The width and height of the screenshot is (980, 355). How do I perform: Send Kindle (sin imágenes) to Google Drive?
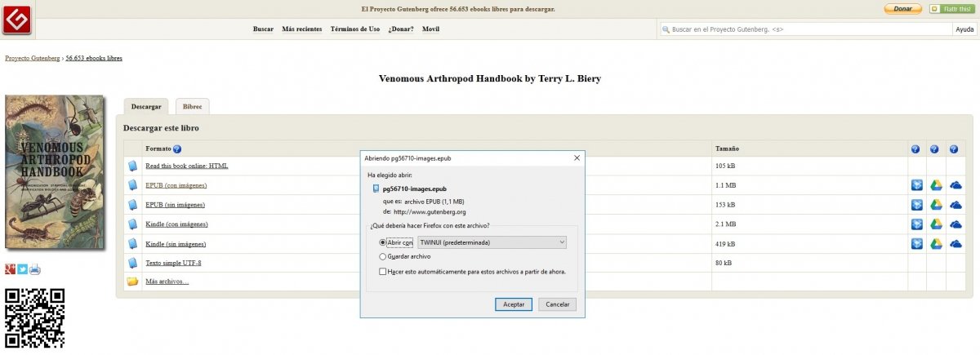coord(936,243)
